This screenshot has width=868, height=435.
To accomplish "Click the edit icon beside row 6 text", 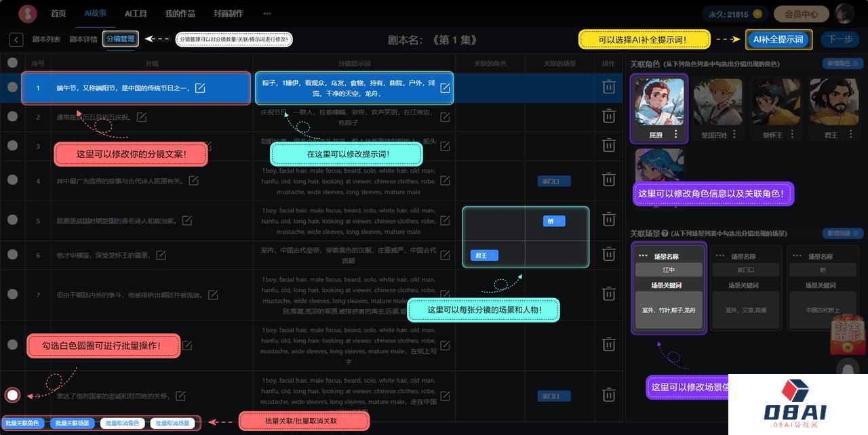I will click(161, 255).
